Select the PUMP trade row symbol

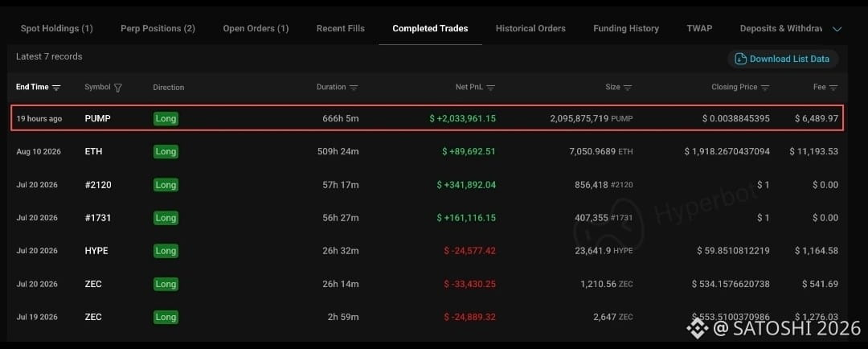pos(97,118)
